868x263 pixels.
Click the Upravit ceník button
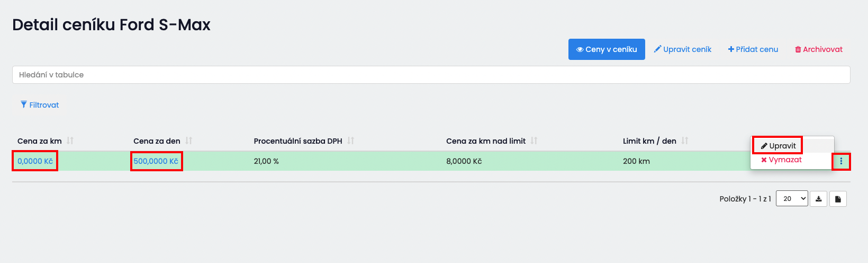683,49
